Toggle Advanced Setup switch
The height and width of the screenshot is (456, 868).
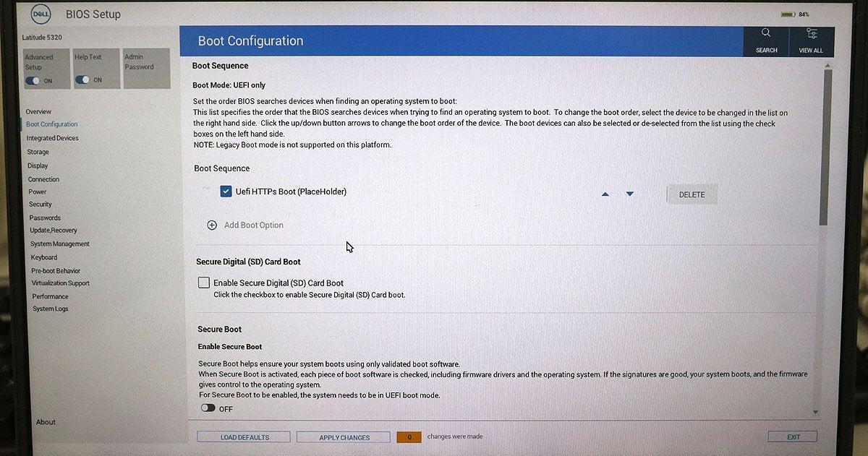click(33, 80)
